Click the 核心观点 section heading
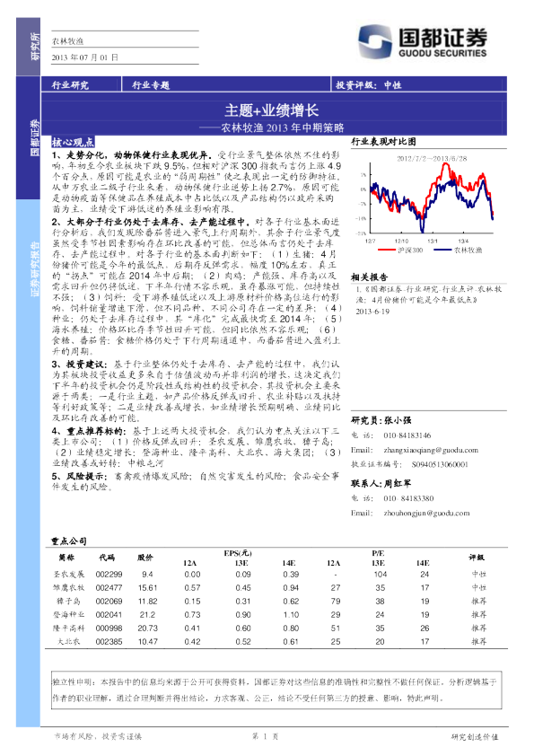Viewport: 534px width, 756px height. tap(73, 142)
